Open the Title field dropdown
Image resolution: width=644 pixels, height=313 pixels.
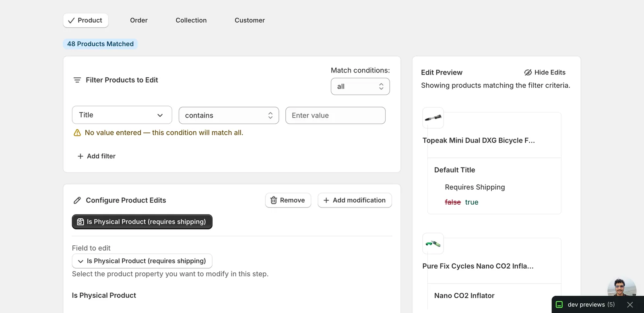pyautogui.click(x=122, y=115)
